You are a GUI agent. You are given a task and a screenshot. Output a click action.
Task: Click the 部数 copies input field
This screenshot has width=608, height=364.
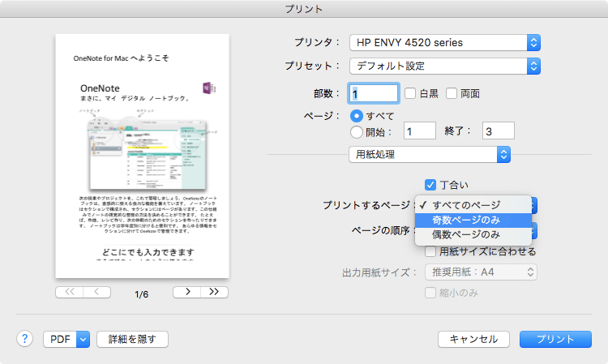(x=374, y=93)
